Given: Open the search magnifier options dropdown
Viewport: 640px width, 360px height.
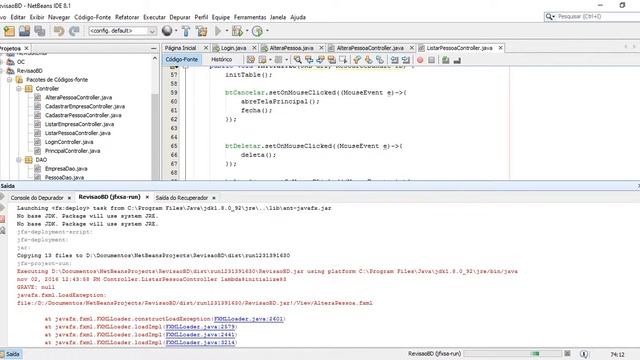Looking at the screenshot, I should (549, 17).
